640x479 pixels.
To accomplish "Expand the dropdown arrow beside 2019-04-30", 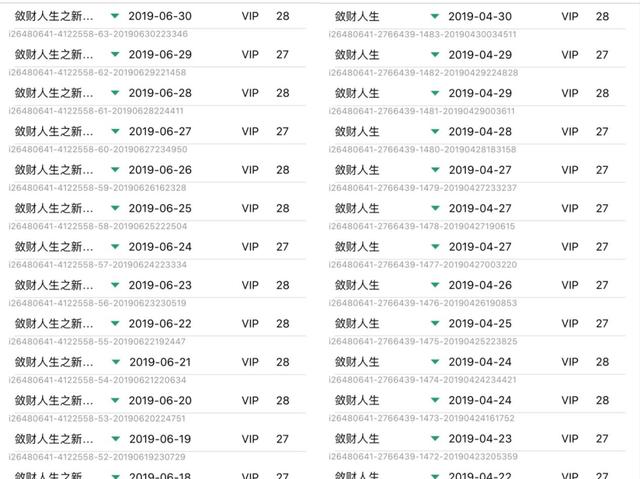I will 434,17.
